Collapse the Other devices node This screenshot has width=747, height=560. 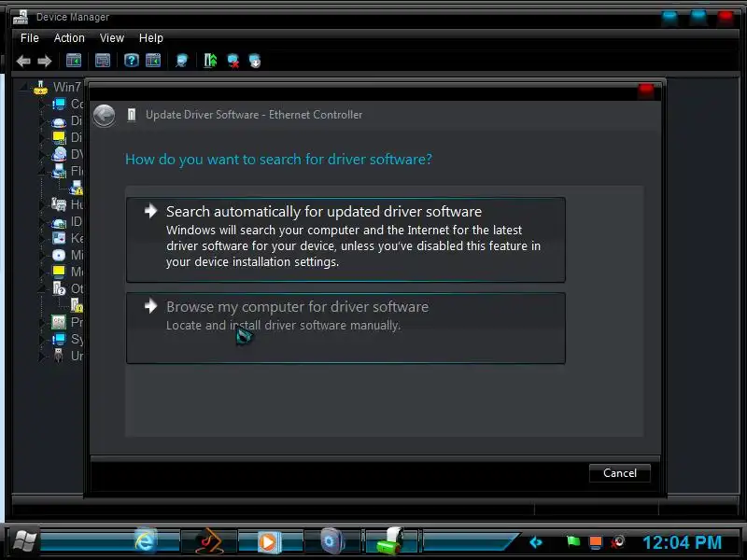tap(42, 288)
